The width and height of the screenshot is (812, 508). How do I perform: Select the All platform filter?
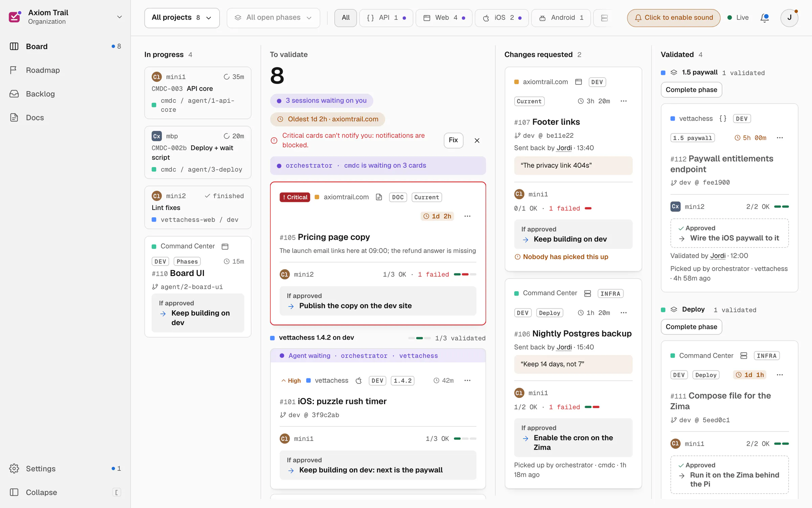point(345,18)
